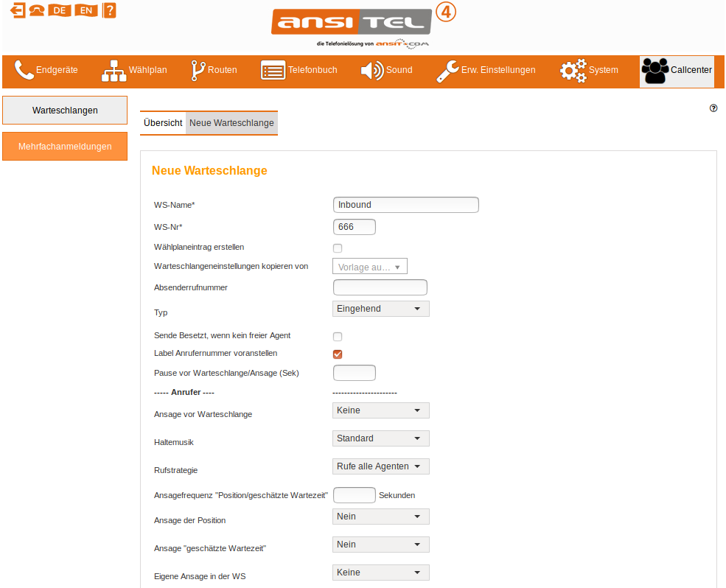Screen dimensions: 726x588
Task: Open the help book icon in header
Action: click(109, 10)
